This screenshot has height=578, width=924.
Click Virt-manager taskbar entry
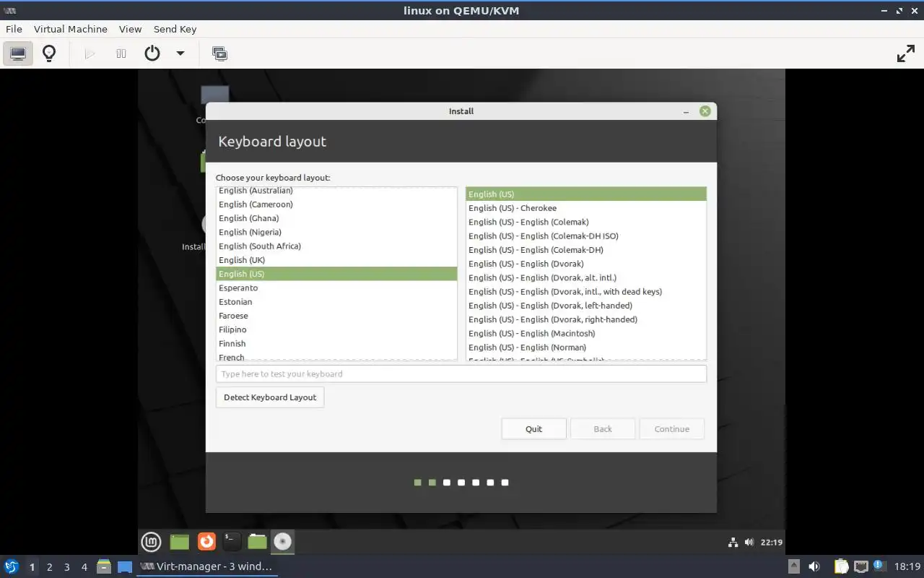(x=207, y=566)
